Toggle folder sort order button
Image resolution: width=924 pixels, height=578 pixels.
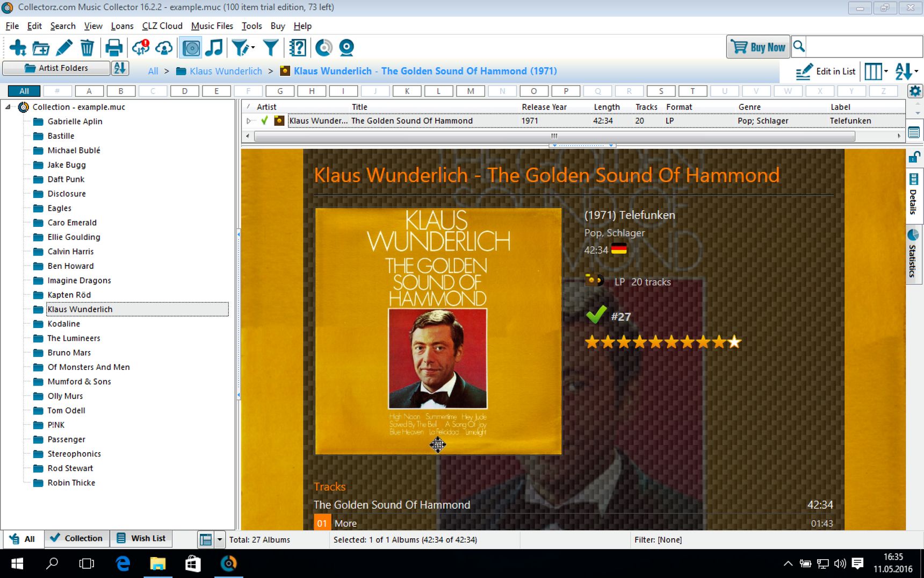119,68
